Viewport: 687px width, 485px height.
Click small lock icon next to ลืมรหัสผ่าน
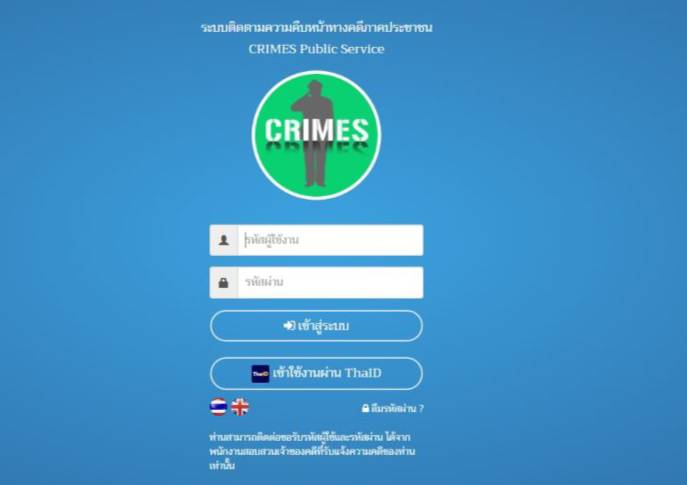[x=365, y=408]
